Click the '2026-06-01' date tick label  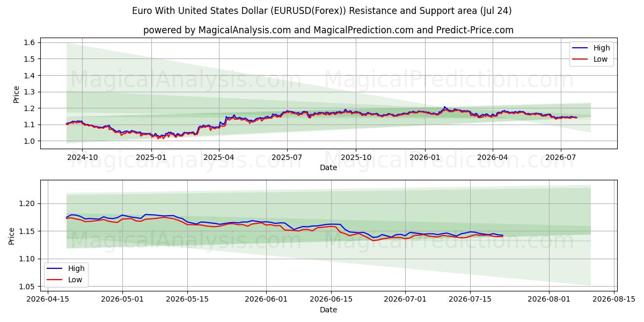tap(267, 300)
